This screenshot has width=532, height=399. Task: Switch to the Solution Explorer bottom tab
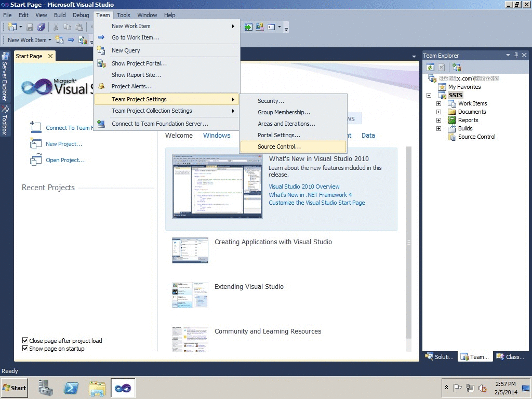click(x=440, y=356)
